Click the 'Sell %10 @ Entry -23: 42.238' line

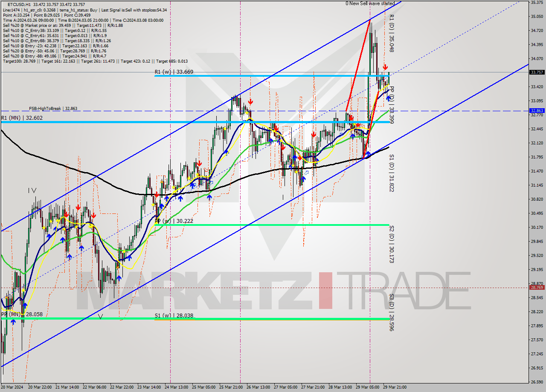pyautogui.click(x=55, y=46)
